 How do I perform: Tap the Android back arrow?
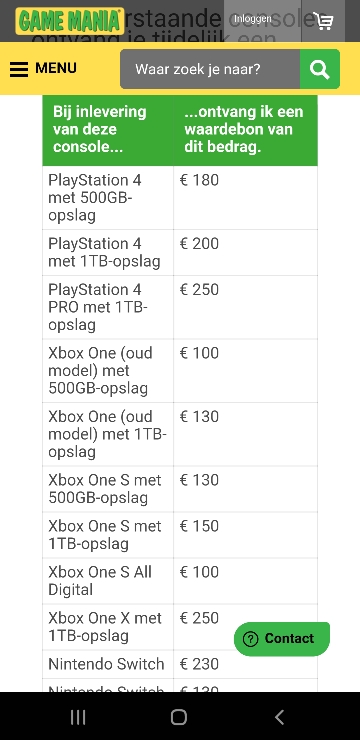279,717
